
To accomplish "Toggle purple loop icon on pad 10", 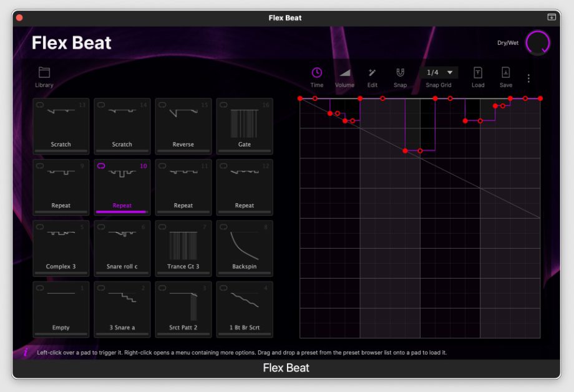I will pyautogui.click(x=101, y=166).
